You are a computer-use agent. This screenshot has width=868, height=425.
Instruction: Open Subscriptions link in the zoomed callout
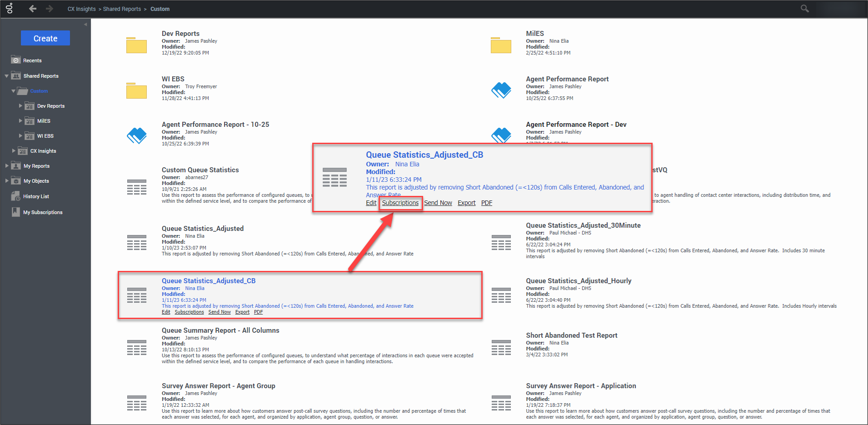(x=400, y=203)
